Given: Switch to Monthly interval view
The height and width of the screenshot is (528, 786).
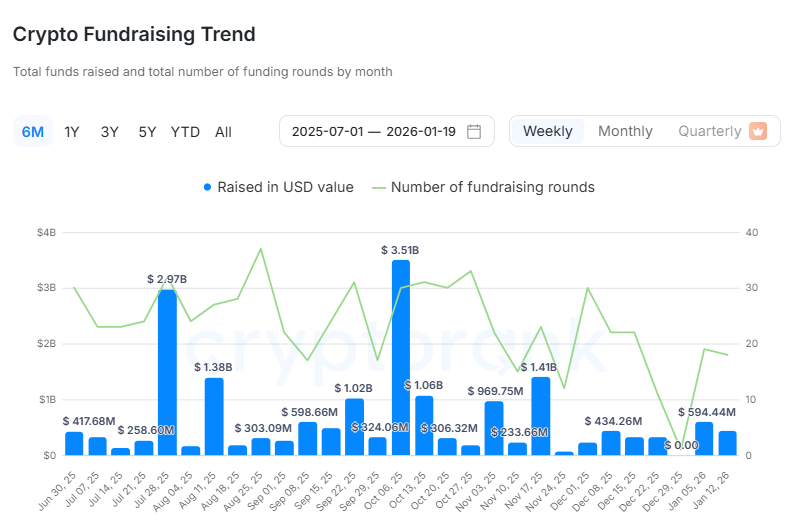Looking at the screenshot, I should [x=625, y=131].
